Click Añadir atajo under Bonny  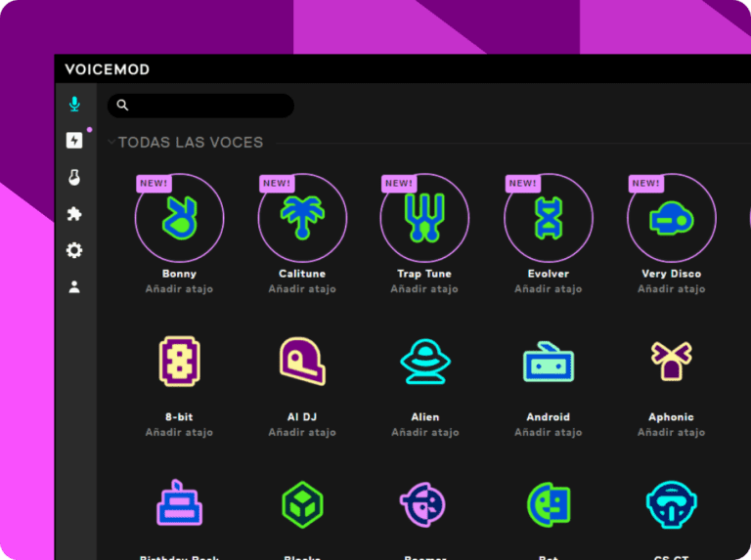coord(179,289)
